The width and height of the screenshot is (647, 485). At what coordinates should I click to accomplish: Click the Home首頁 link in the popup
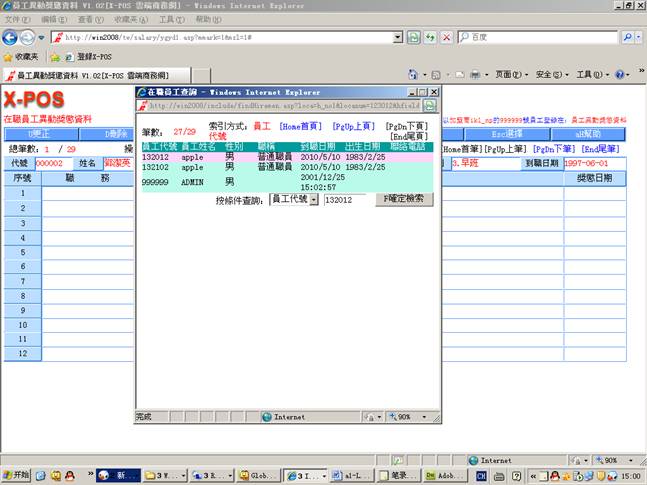300,126
